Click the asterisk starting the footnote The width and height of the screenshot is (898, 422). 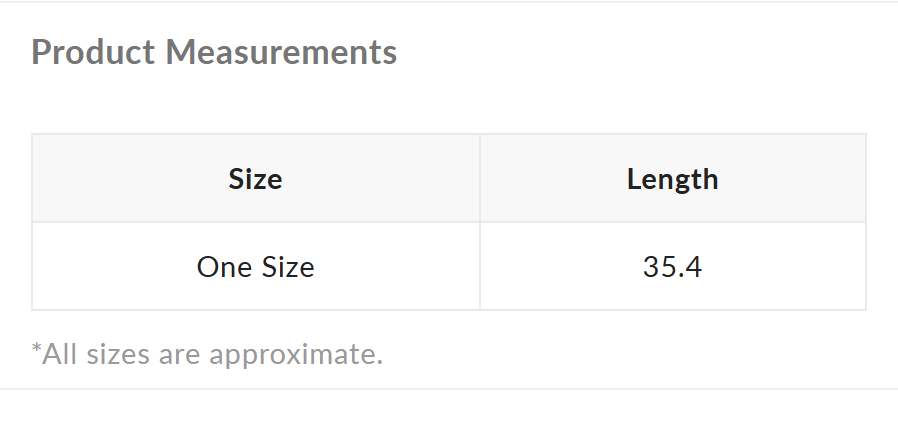point(37,350)
